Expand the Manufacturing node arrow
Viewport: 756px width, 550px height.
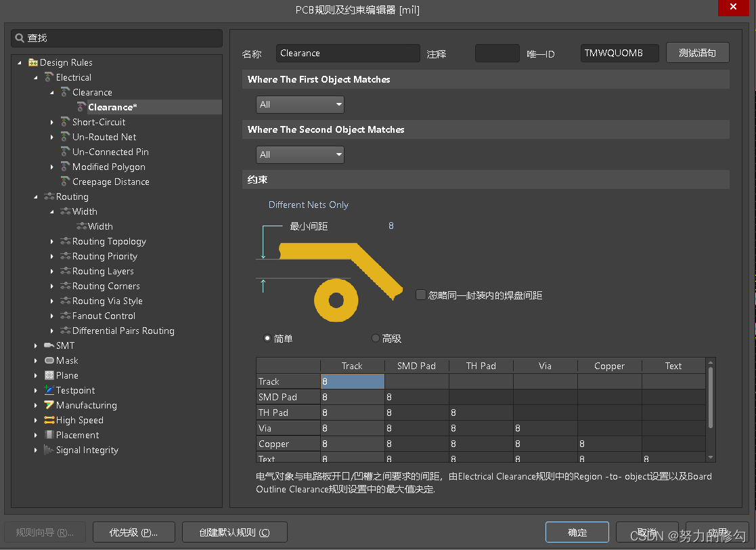click(x=36, y=405)
